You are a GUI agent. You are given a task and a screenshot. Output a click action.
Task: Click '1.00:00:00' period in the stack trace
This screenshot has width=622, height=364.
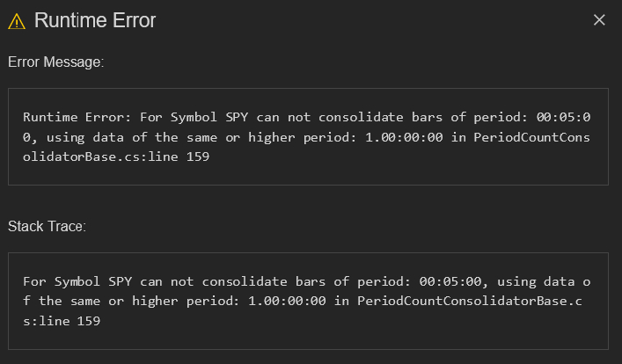coord(287,301)
